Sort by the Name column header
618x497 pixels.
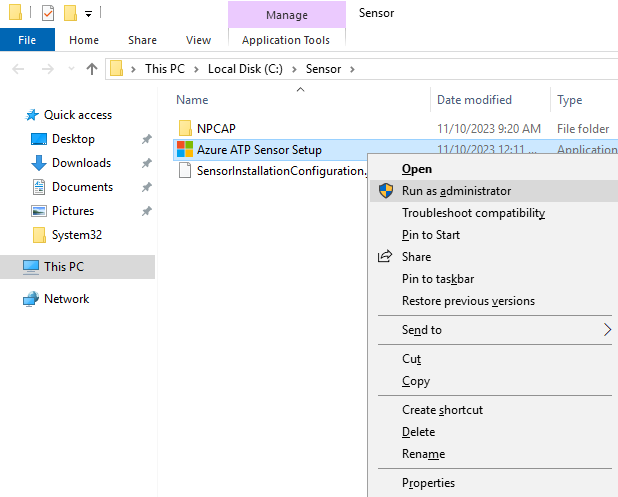[192, 100]
